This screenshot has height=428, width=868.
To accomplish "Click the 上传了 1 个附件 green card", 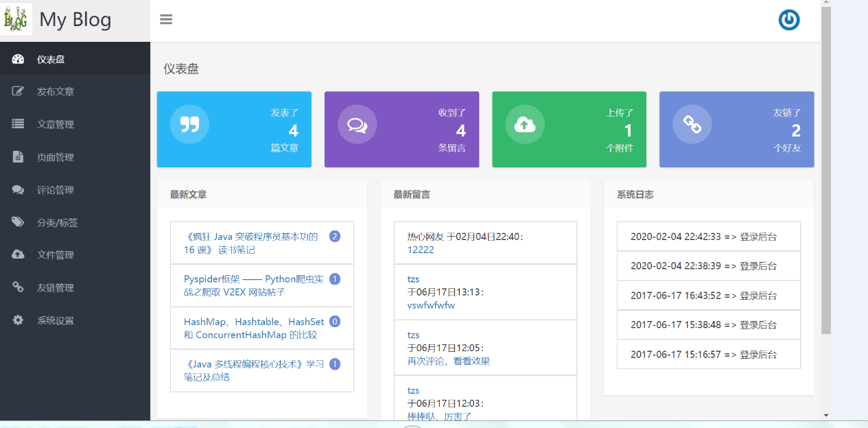I will (x=569, y=130).
